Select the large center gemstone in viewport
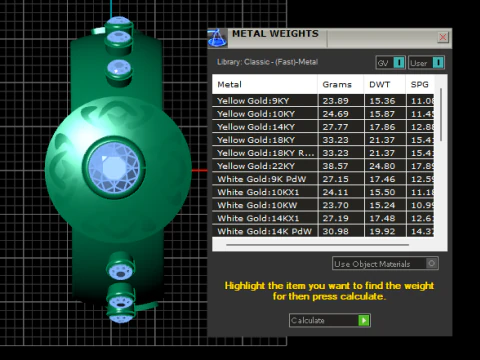 pyautogui.click(x=114, y=168)
